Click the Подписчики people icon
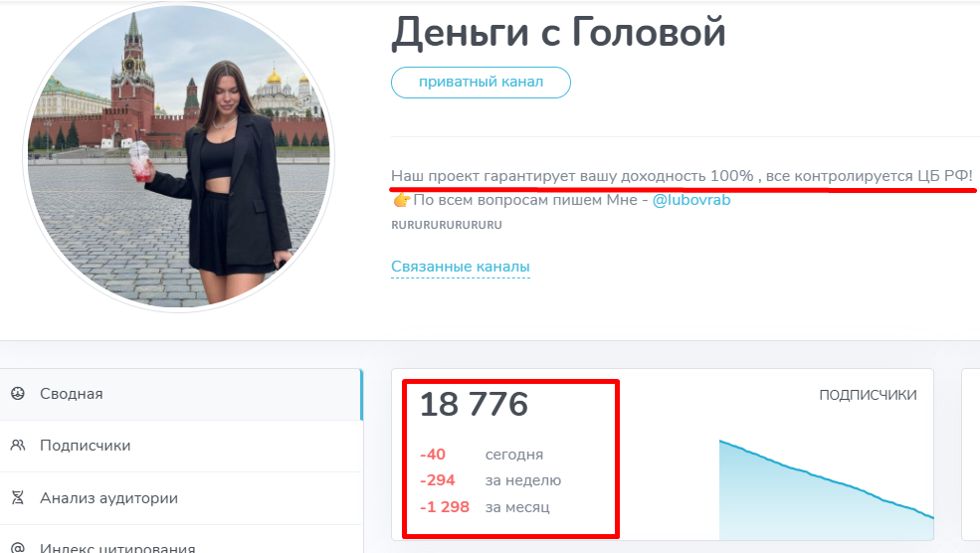 click(x=18, y=446)
